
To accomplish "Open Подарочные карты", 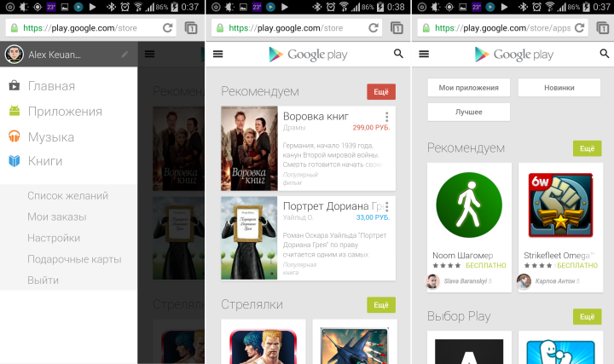I will [x=74, y=259].
